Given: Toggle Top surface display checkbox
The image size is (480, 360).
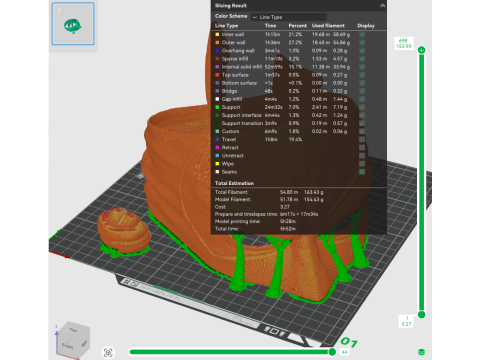Looking at the screenshot, I should tap(362, 75).
